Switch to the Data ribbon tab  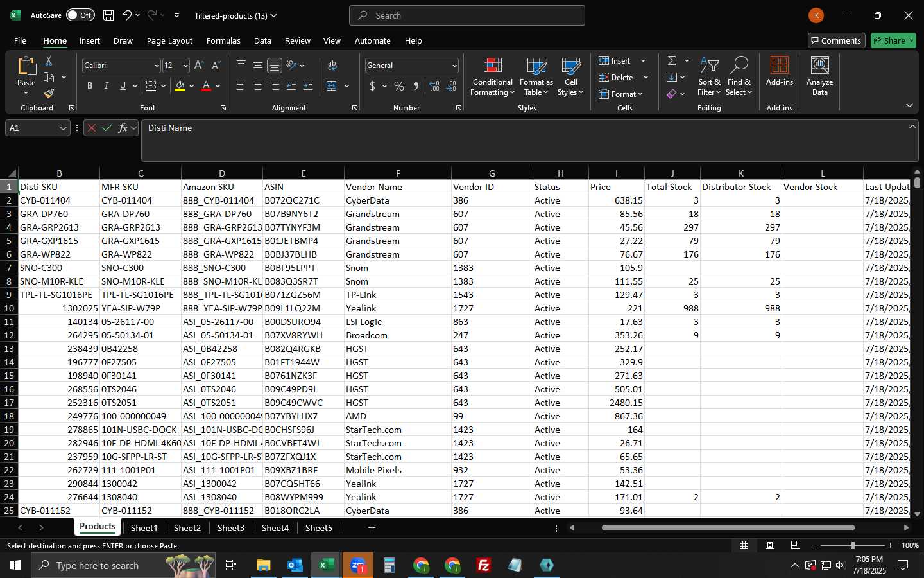(262, 40)
